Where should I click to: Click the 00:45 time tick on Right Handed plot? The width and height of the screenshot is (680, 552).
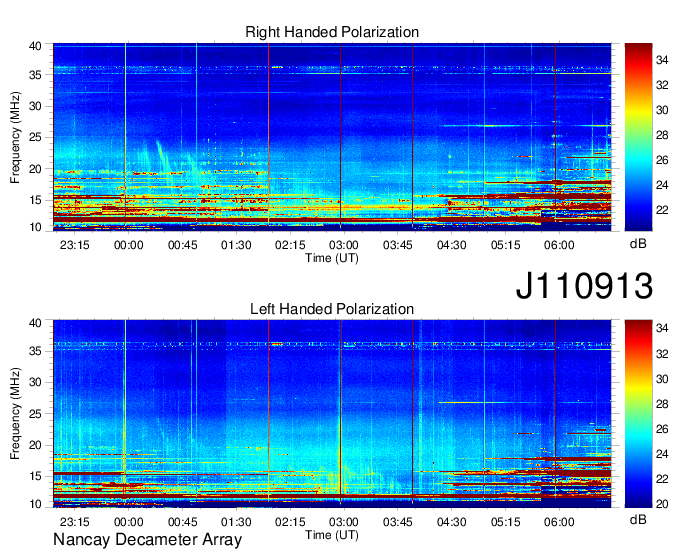coord(183,245)
